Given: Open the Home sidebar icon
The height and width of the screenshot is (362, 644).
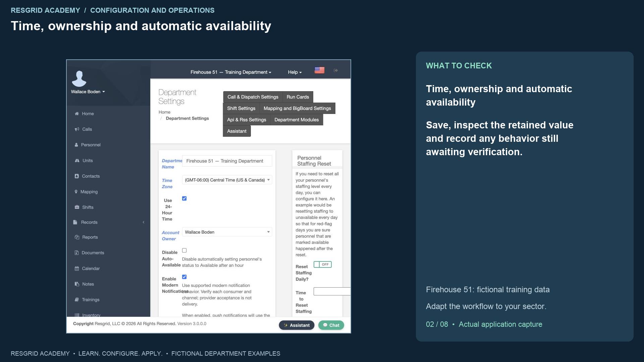Looking at the screenshot, I should tap(77, 114).
